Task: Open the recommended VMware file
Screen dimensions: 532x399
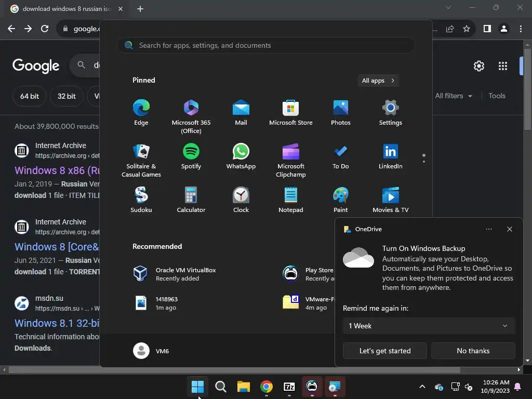Action: tap(308, 303)
